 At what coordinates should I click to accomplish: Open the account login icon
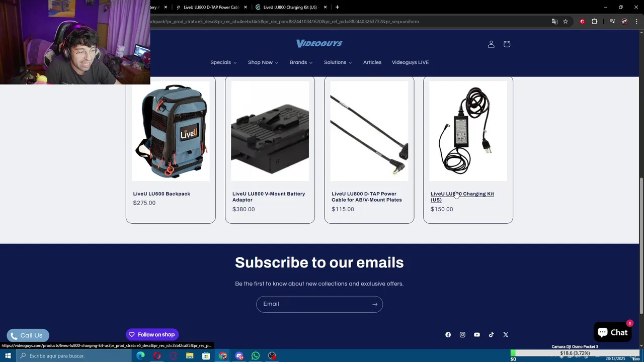pos(491,44)
